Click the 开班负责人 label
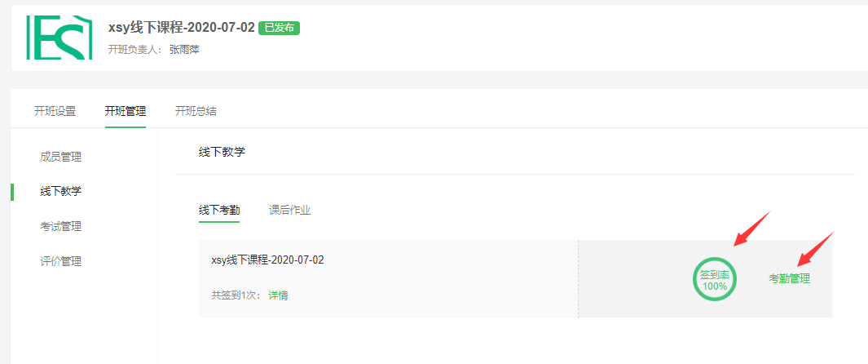The width and height of the screenshot is (868, 364). click(135, 50)
